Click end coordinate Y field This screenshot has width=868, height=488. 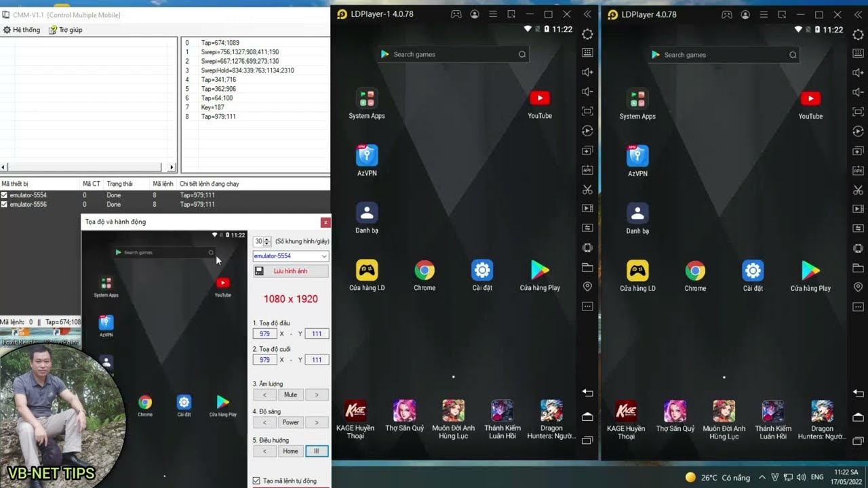point(317,359)
